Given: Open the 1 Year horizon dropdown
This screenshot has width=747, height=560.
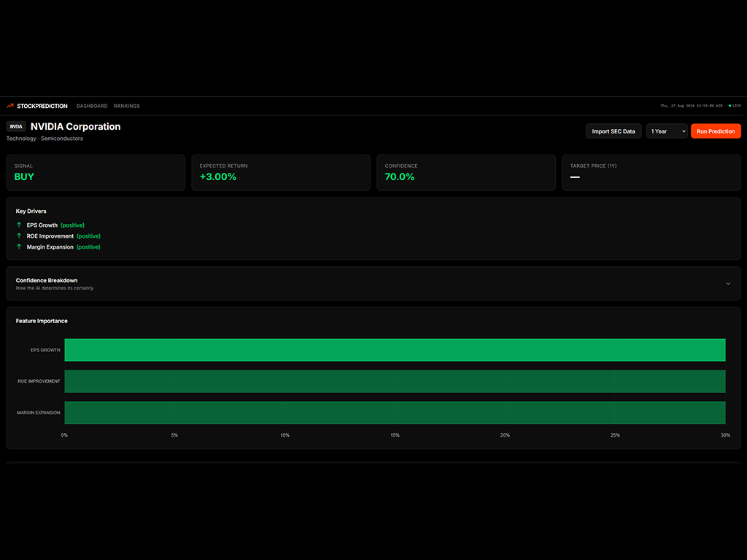Looking at the screenshot, I should [667, 131].
